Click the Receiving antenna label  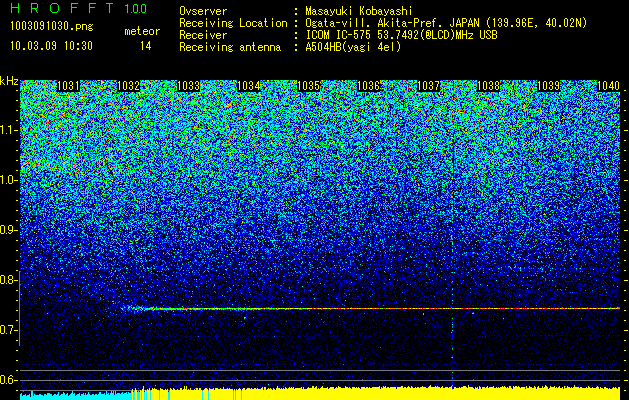[x=230, y=47]
